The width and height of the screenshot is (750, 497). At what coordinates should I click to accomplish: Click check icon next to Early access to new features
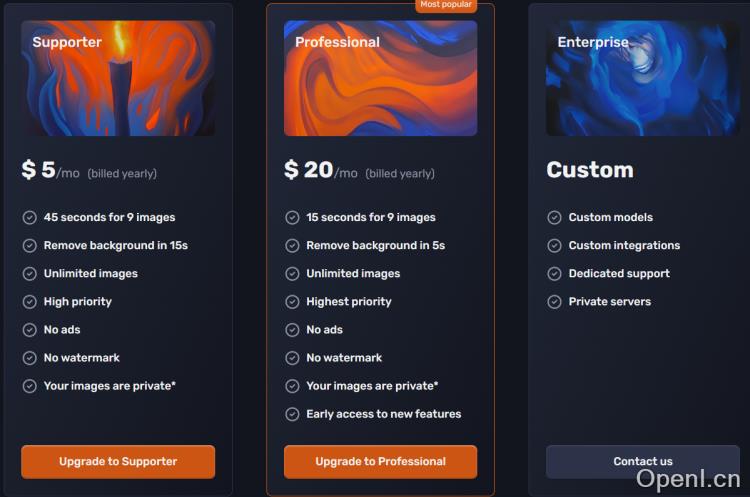pyautogui.click(x=292, y=414)
